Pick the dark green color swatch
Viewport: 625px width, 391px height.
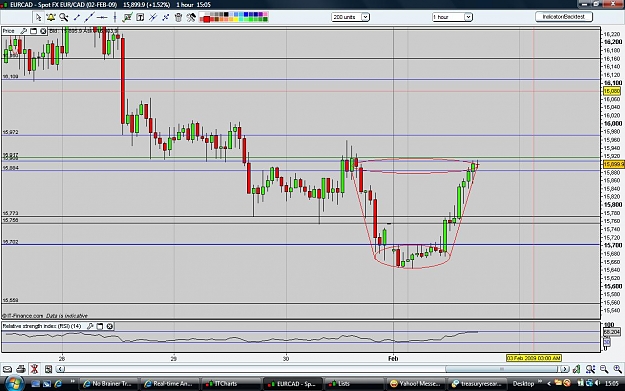tap(265, 19)
